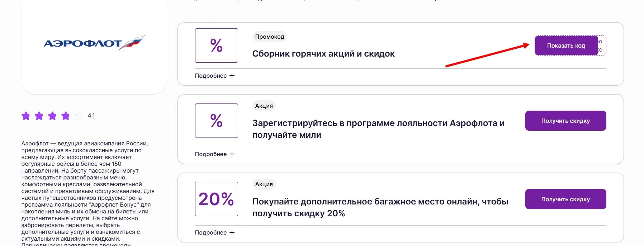The image size is (644, 246).
Task: Click Получить скидку on the loyalty program offer
Action: (565, 121)
